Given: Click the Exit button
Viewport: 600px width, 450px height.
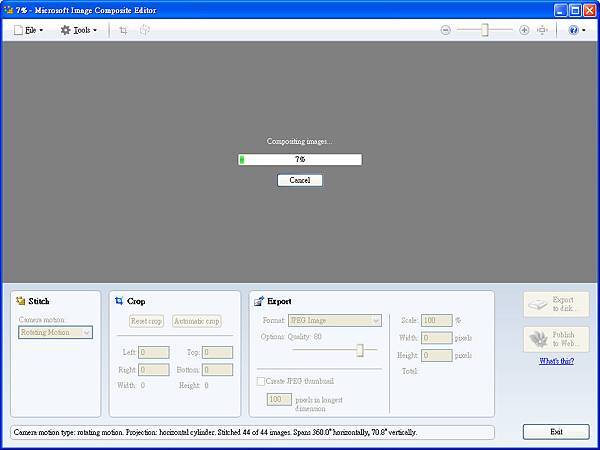Looking at the screenshot, I should [556, 432].
